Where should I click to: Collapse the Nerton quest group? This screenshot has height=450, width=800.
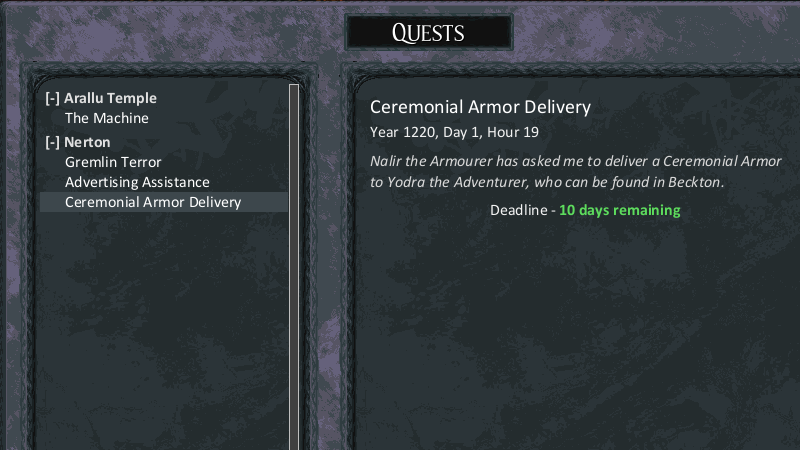coord(52,142)
